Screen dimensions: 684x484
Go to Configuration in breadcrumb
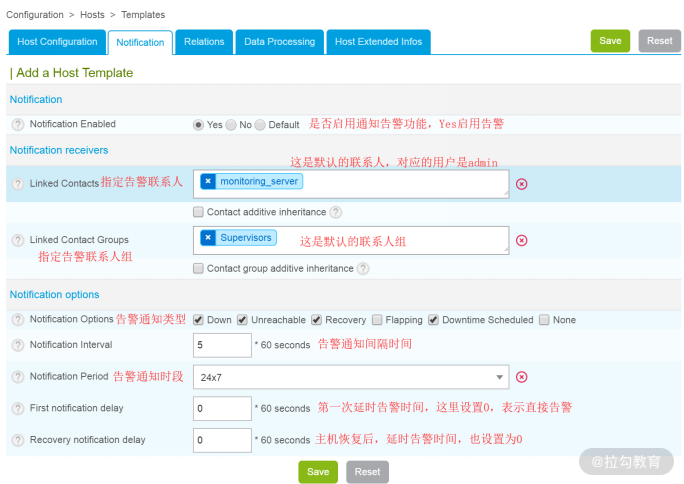35,15
